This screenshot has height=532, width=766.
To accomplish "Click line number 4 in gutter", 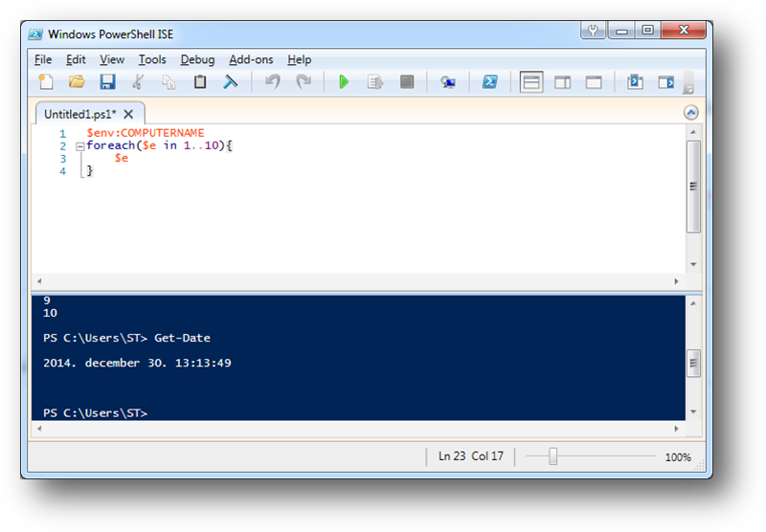I will (x=62, y=171).
